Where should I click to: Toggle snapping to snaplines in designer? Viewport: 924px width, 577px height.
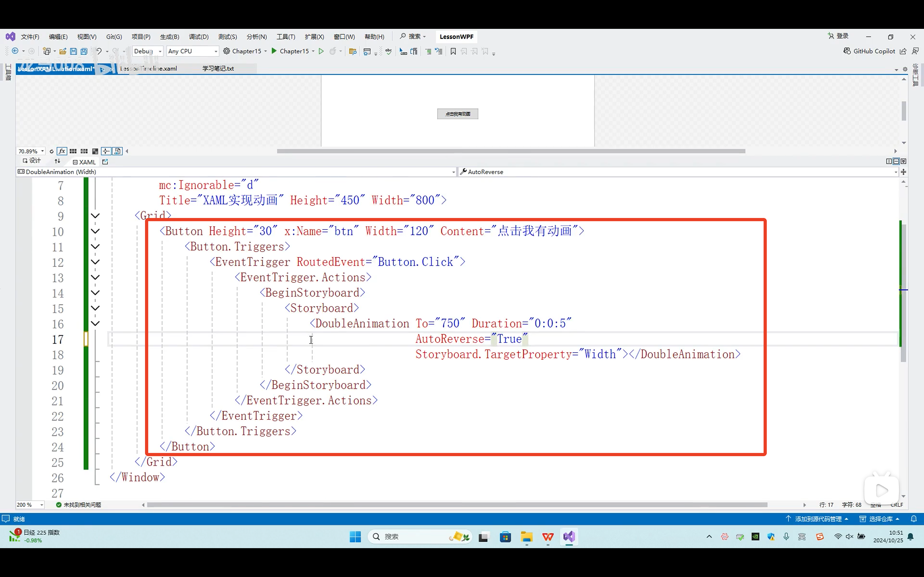[x=106, y=151]
